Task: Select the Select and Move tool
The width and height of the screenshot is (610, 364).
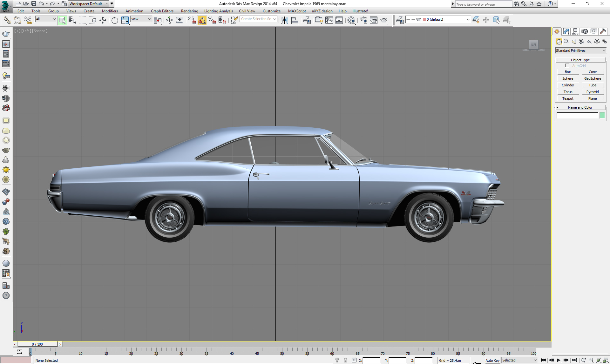Action: pyautogui.click(x=103, y=20)
